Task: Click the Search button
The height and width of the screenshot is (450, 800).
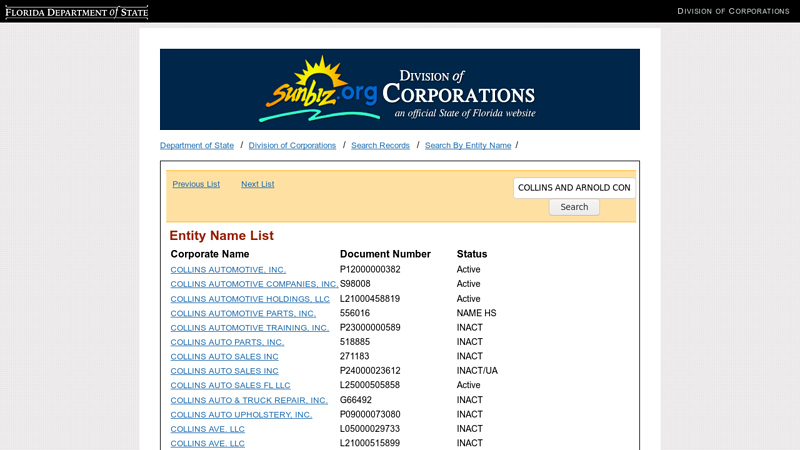Action: pos(574,207)
